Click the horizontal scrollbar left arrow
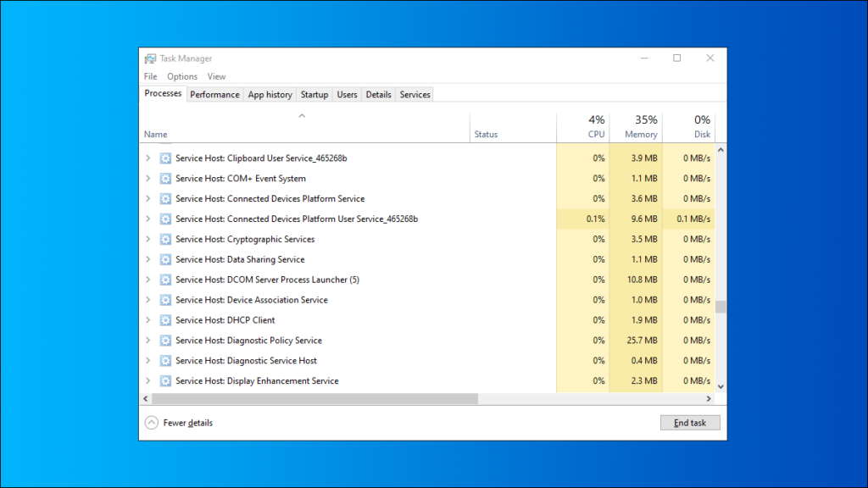Screen dimensions: 868x488 (x=146, y=399)
